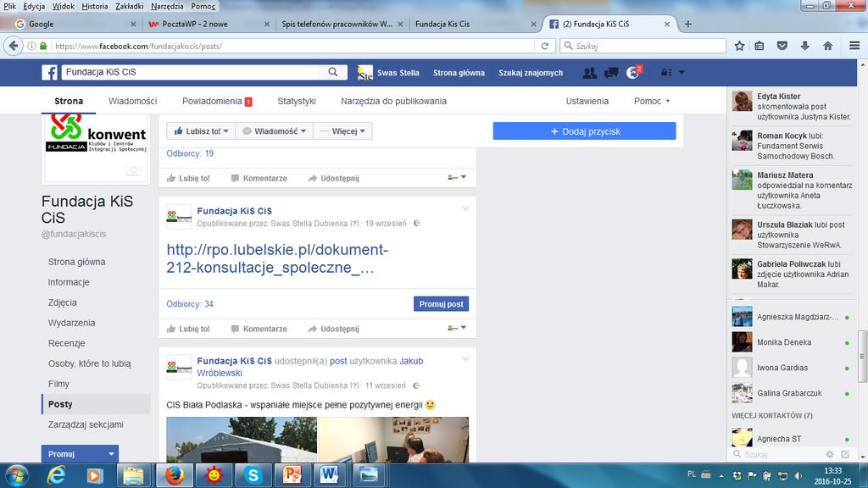Bookmark this page with star icon

[x=739, y=46]
